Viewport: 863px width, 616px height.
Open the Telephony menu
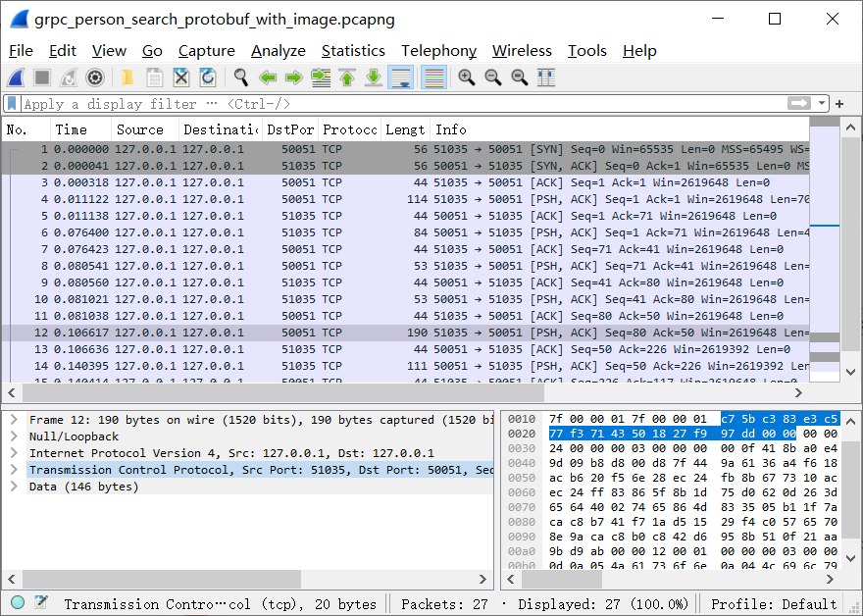pyautogui.click(x=438, y=50)
